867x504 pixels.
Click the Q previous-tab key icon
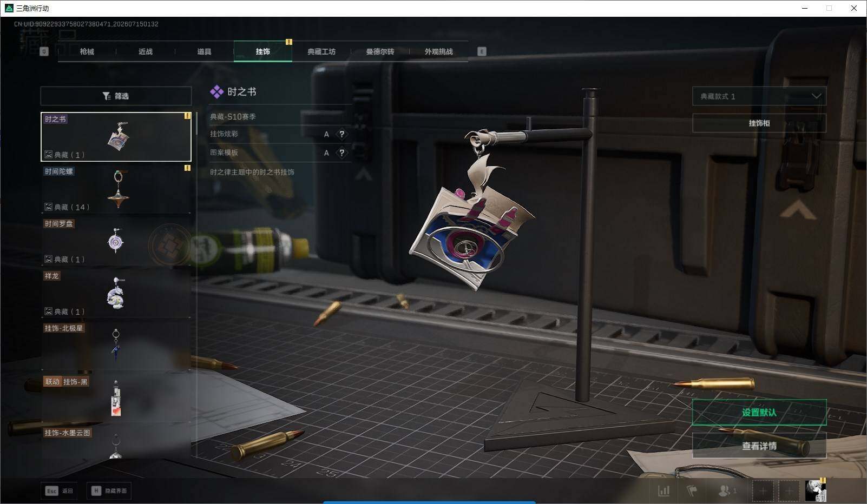click(44, 51)
